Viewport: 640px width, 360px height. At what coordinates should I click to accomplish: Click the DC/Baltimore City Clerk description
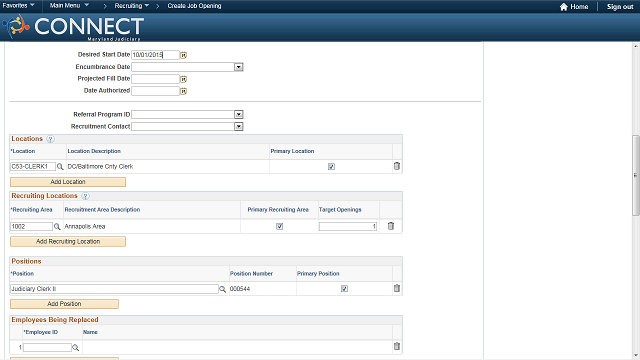pyautogui.click(x=100, y=167)
